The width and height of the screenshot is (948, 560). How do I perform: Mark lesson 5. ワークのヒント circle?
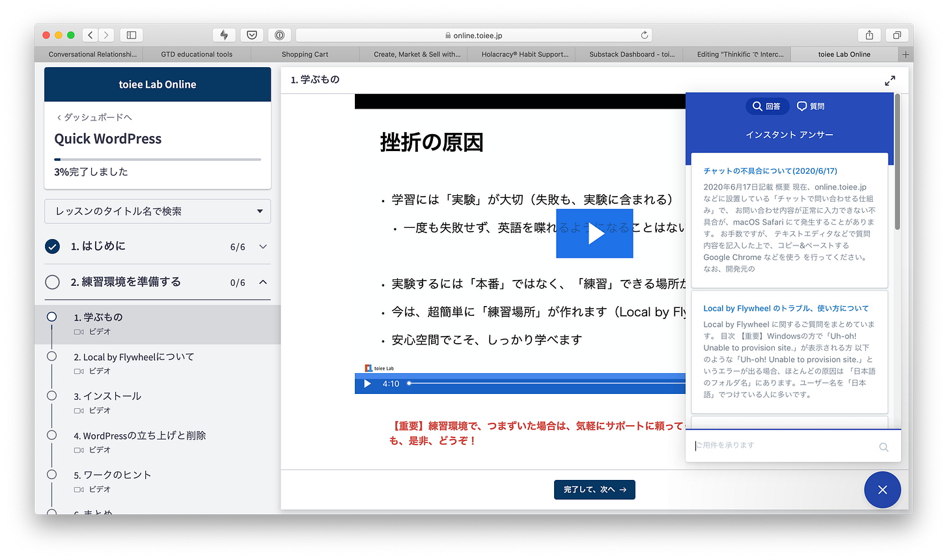tap(51, 474)
